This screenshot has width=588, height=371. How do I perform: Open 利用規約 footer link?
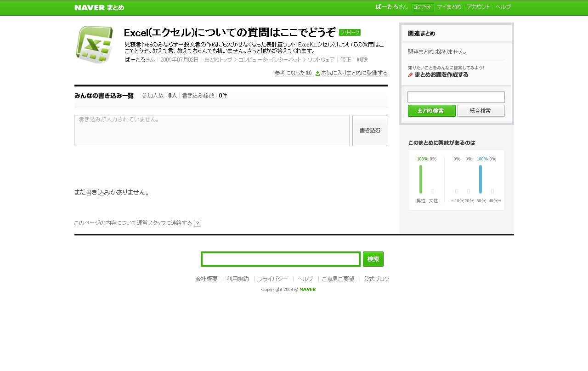(237, 279)
